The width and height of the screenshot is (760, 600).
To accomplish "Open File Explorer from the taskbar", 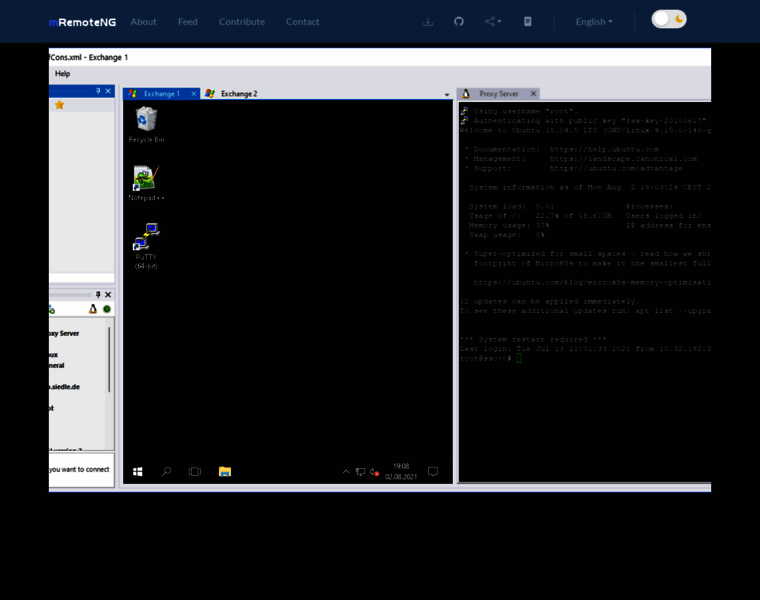I will 225,472.
